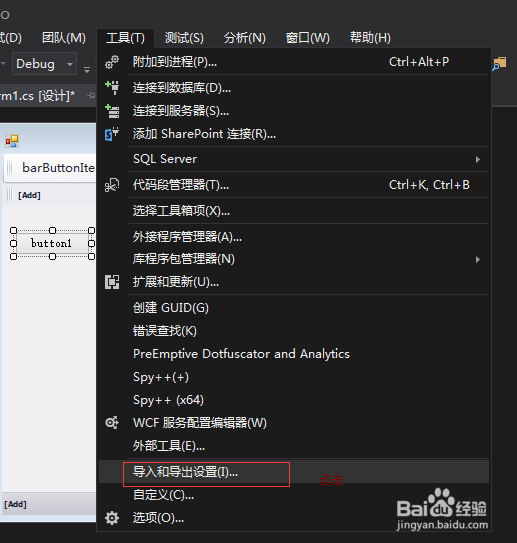Click [Add] link on the bottom status bar
Screen dimensions: 517x543
[15, 504]
